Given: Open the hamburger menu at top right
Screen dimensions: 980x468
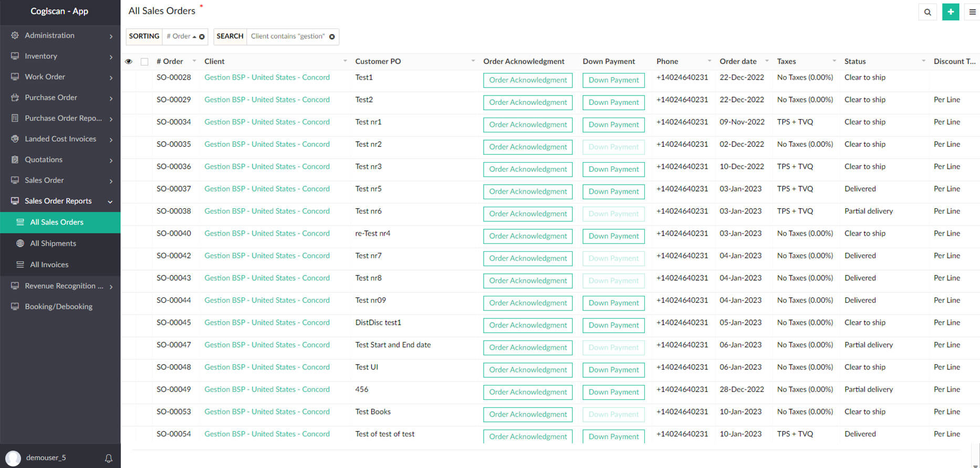Looking at the screenshot, I should coord(972,12).
